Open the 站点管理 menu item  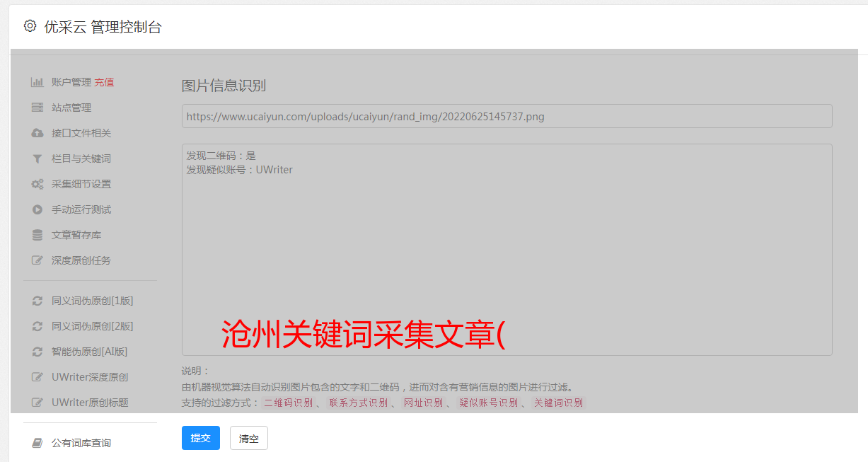71,108
